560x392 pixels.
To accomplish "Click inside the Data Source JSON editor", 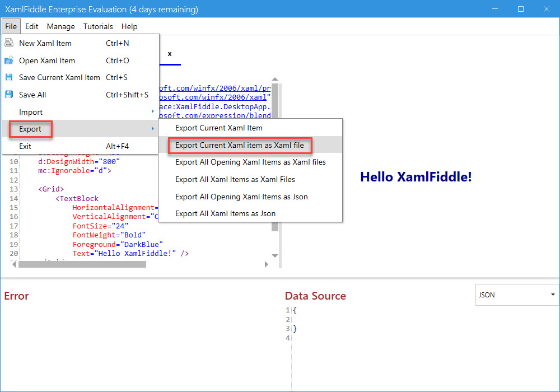I will click(x=425, y=348).
